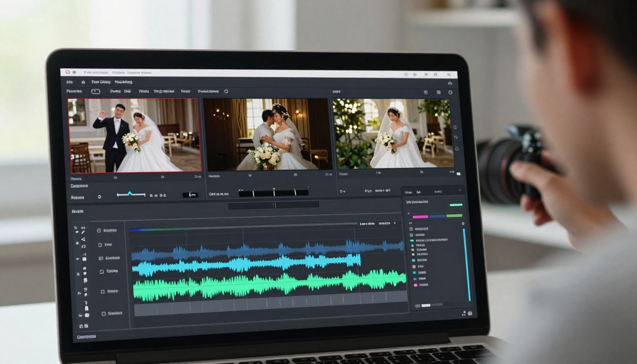Pick the dark blue color swatch in the side panel
637x364 pixels.
437,216
